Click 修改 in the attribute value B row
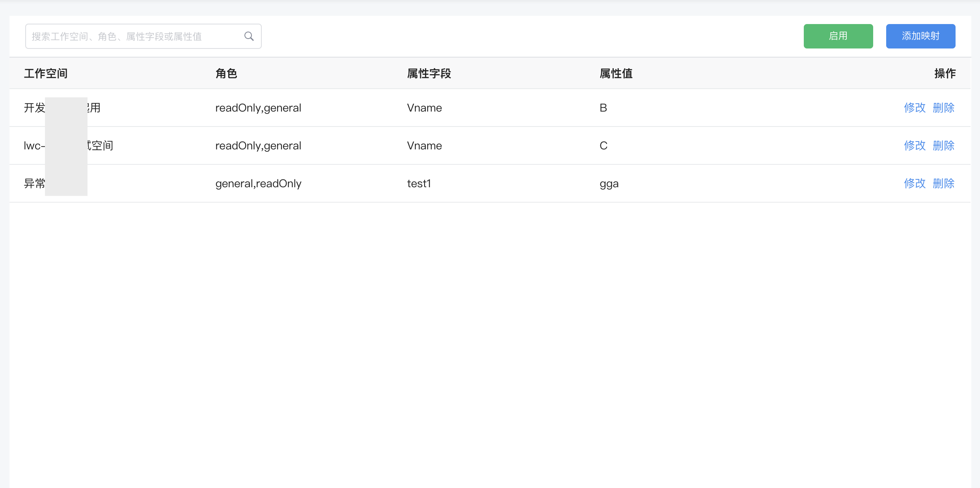Viewport: 980px width, 488px height. 915,108
